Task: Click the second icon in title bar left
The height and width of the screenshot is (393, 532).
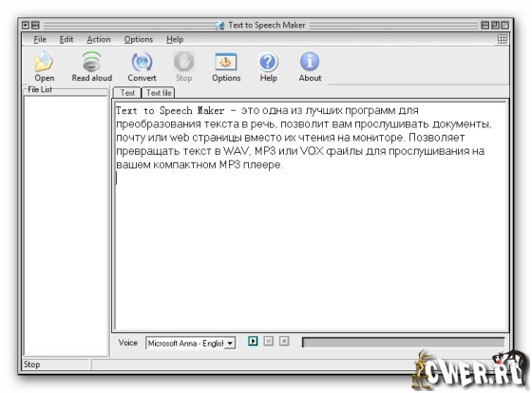Action: click(x=35, y=25)
